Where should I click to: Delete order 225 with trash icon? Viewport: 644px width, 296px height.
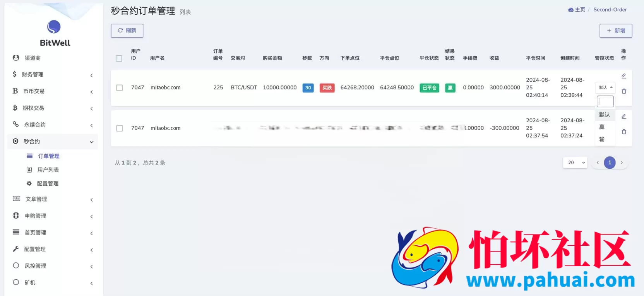[x=624, y=91]
